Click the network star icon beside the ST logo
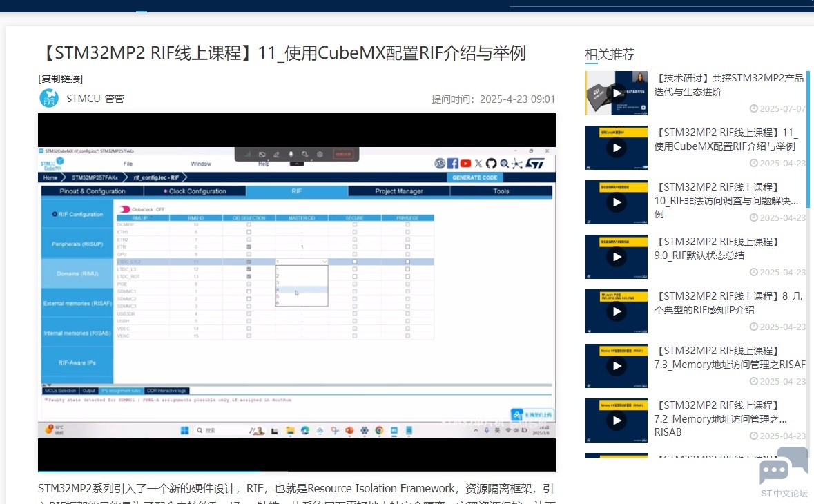Viewport: 814px width, 504px height. 517,164
